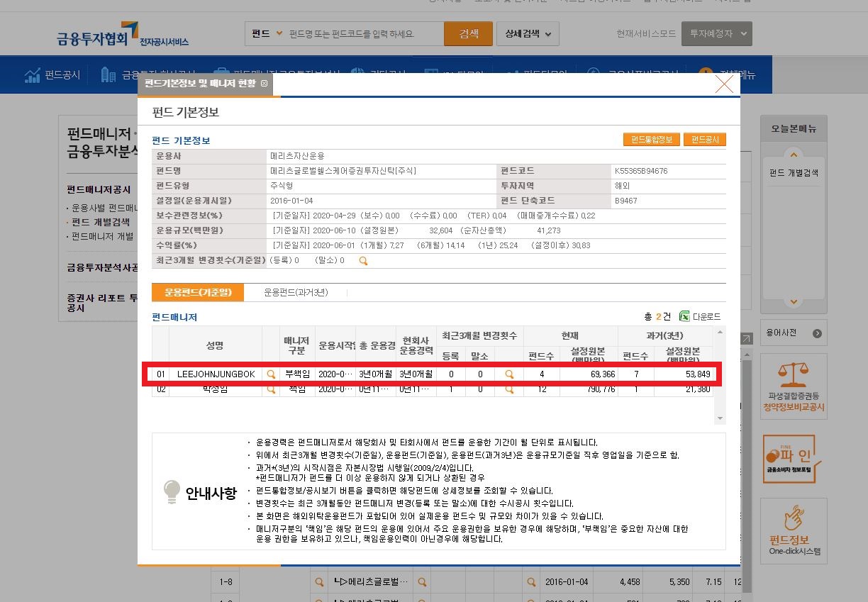Click the fund manager table scroll-down arrow

720,418
